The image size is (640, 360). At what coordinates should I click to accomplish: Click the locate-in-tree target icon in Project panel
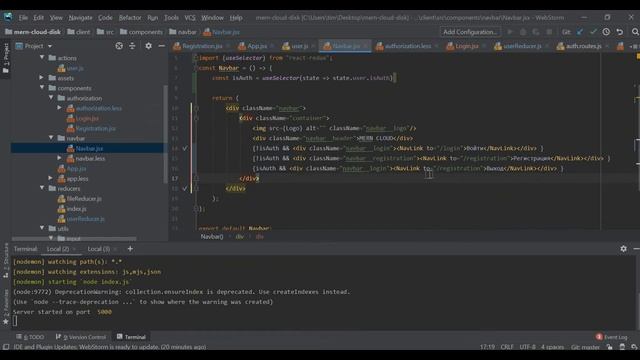point(119,46)
